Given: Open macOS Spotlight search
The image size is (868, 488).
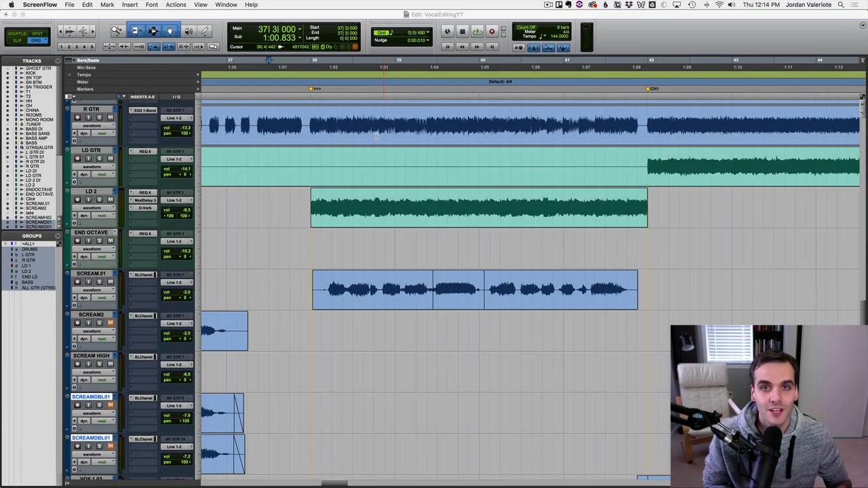Looking at the screenshot, I should (x=841, y=5).
